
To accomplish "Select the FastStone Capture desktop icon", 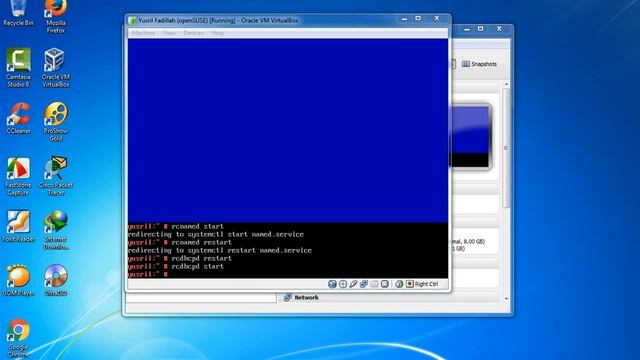I will click(x=18, y=176).
